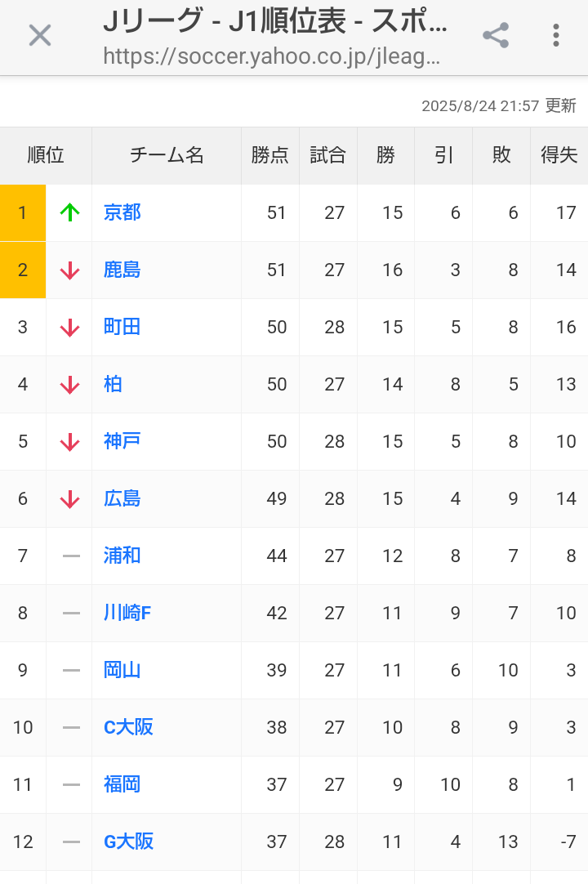Tap the red down arrow beside 広島
Viewport: 588px width, 884px height.
70,498
